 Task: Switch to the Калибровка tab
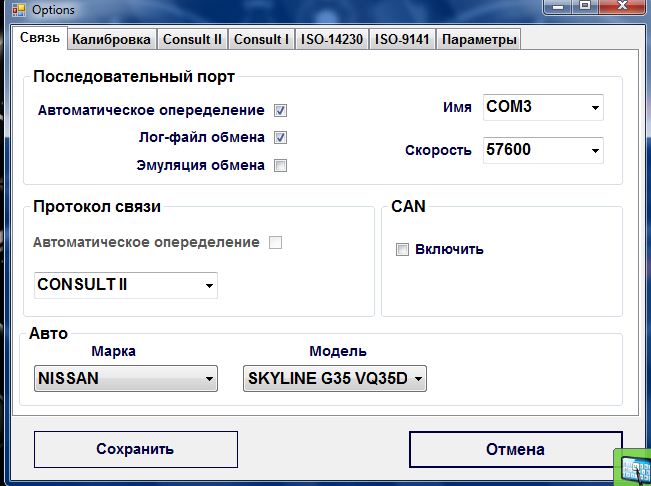click(111, 40)
